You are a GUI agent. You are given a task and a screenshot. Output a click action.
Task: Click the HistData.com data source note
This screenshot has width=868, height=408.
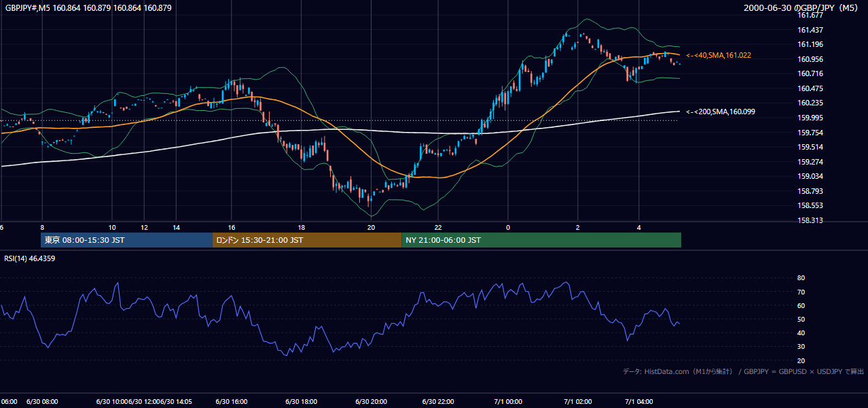744,371
